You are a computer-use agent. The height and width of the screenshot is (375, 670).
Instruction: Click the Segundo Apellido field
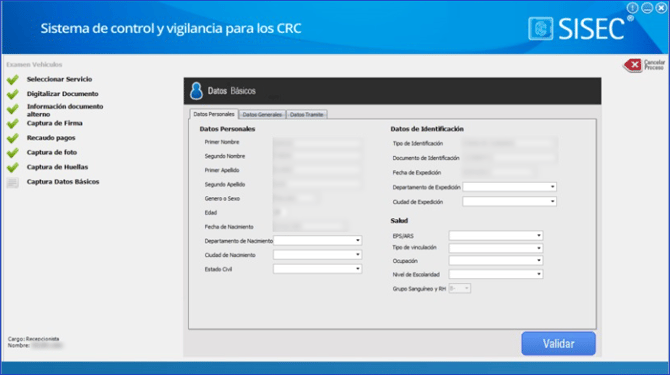point(317,184)
